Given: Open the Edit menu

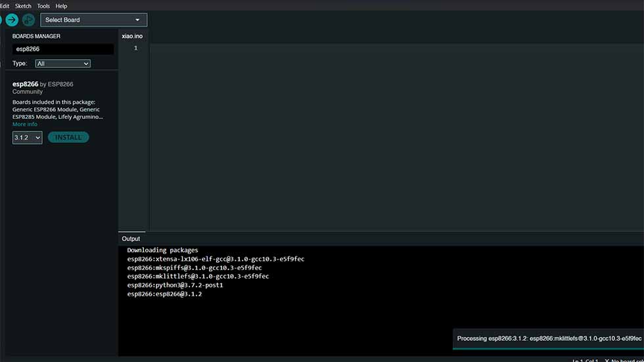Looking at the screenshot, I should [5, 6].
